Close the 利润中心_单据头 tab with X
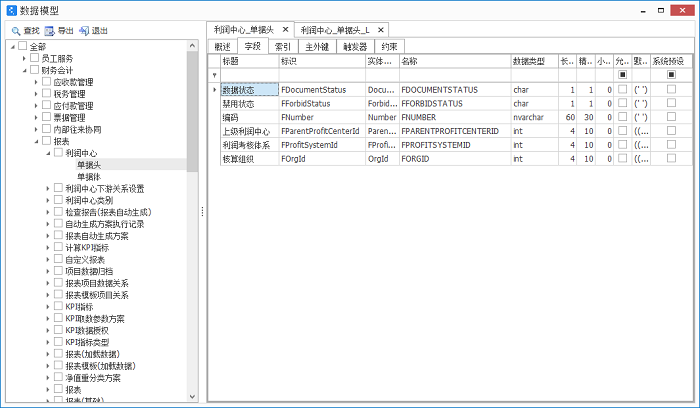Viewport: 700px width, 408px height. (x=284, y=31)
